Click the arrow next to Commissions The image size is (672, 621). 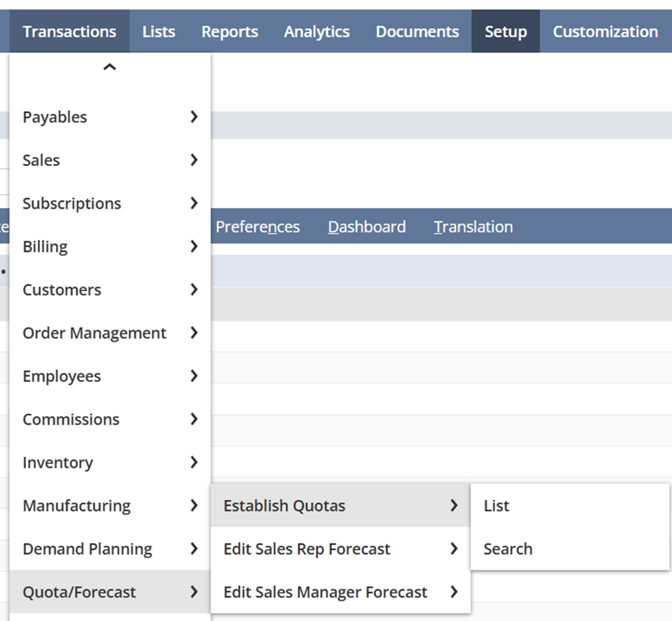pos(194,419)
